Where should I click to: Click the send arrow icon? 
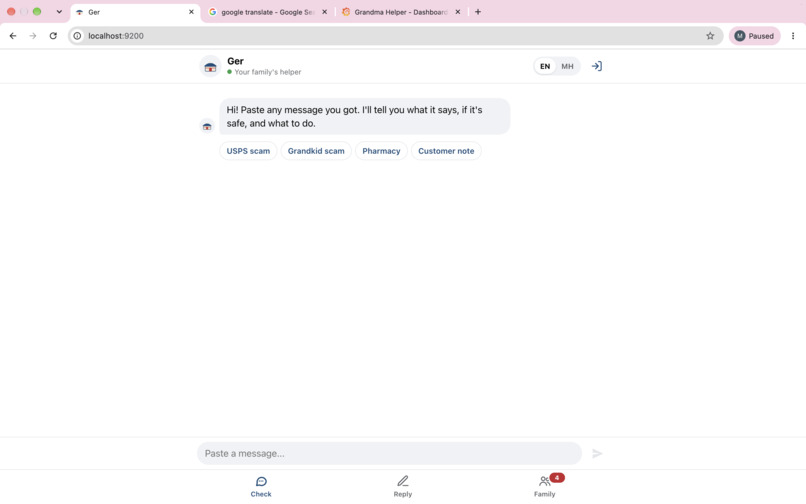(597, 454)
